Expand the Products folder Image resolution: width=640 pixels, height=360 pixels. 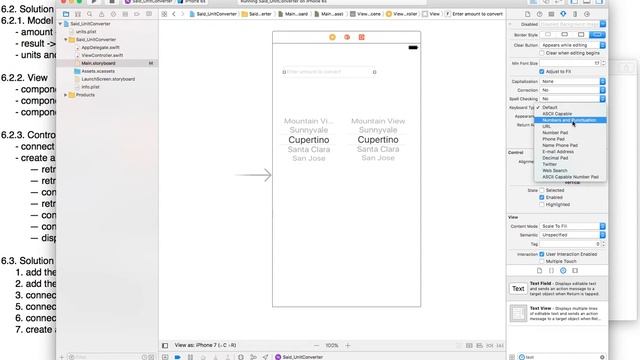(66, 95)
